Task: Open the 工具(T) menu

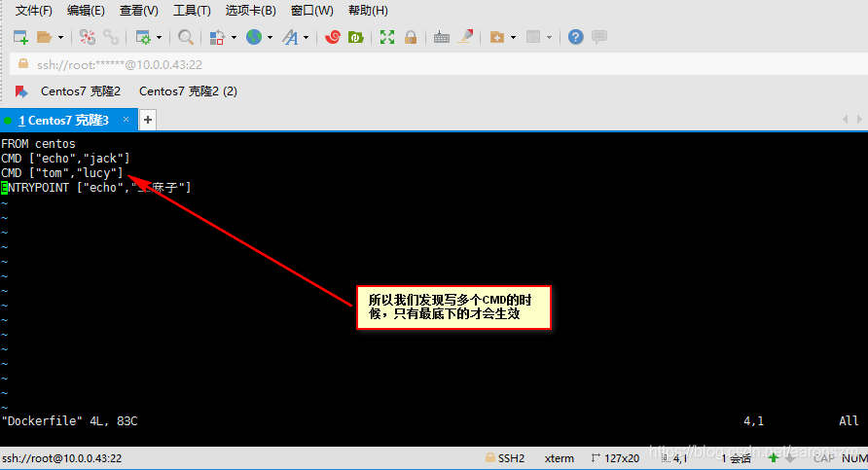Action: click(192, 11)
